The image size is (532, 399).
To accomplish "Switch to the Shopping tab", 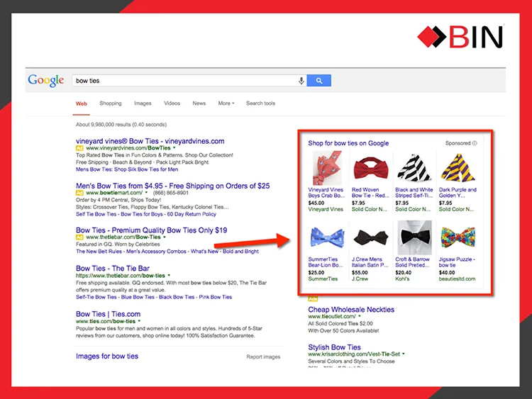I will click(111, 103).
